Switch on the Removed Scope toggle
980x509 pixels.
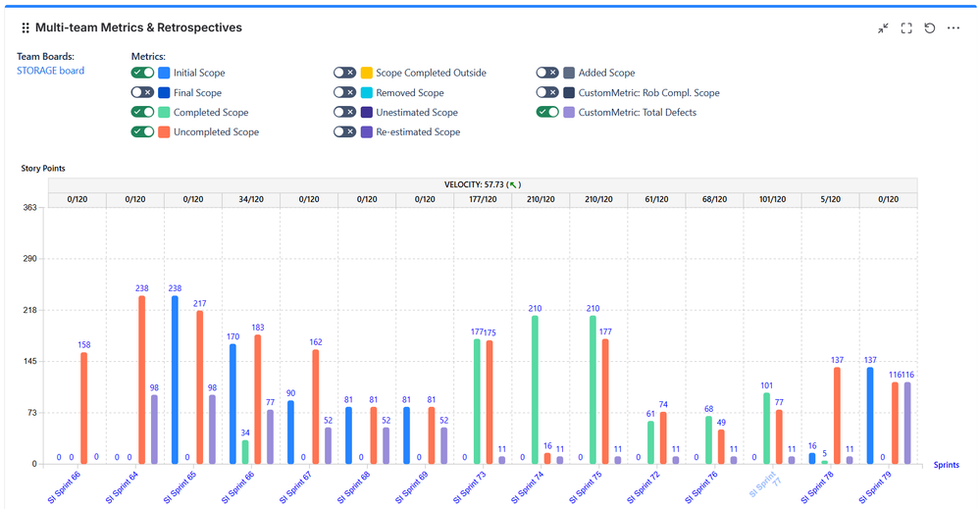tap(344, 92)
